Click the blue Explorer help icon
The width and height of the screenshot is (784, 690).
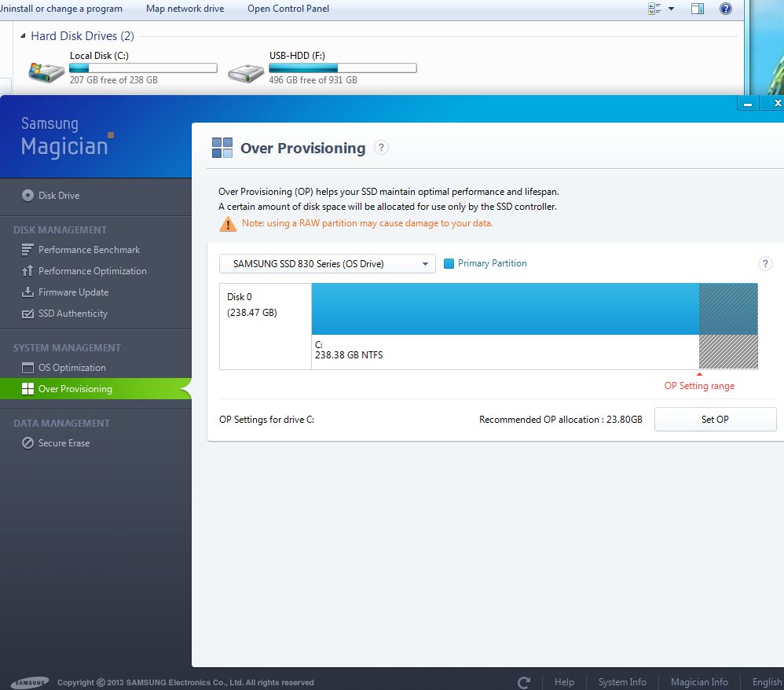(726, 9)
